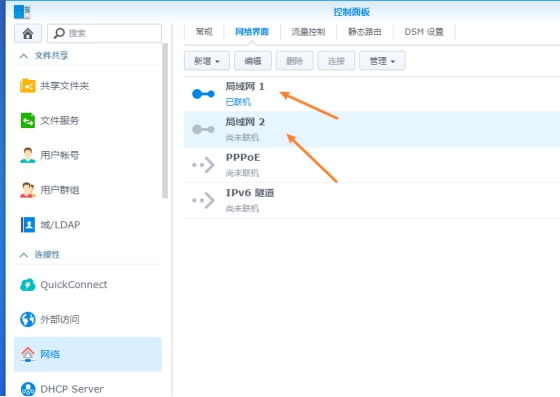Select the PPPoE label
The height and width of the screenshot is (397, 560).
tap(243, 157)
